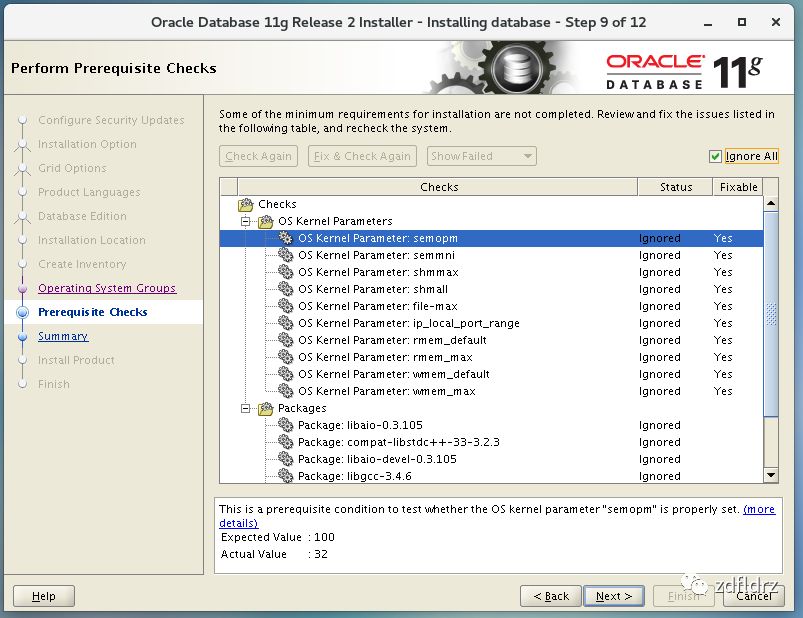Select row OS Kernel Parameter: file-max
The height and width of the screenshot is (618, 803).
pos(491,306)
